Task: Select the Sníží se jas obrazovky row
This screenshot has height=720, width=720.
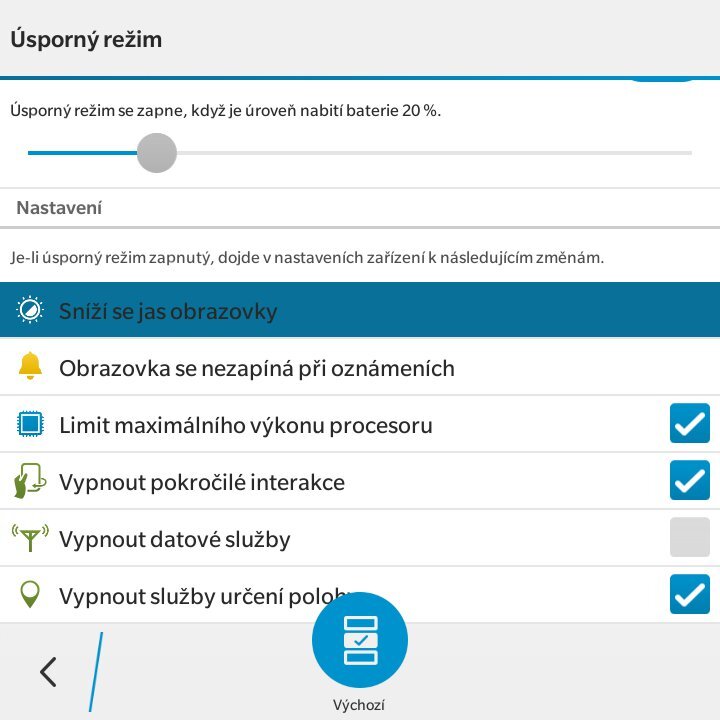Action: [x=360, y=311]
